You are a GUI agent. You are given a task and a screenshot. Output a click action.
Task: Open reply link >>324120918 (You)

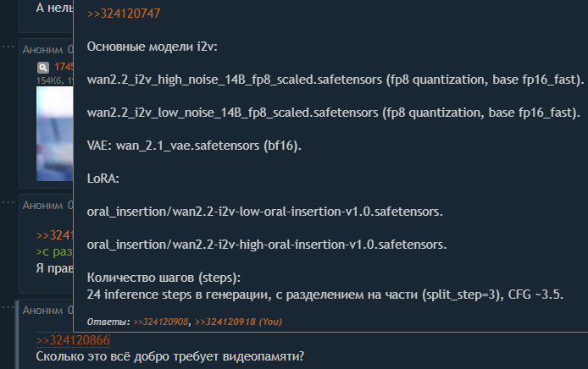[238, 322]
